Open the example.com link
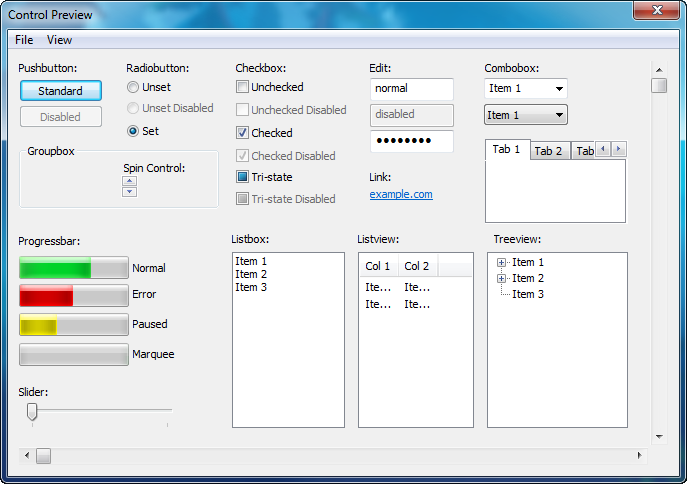 click(x=401, y=194)
